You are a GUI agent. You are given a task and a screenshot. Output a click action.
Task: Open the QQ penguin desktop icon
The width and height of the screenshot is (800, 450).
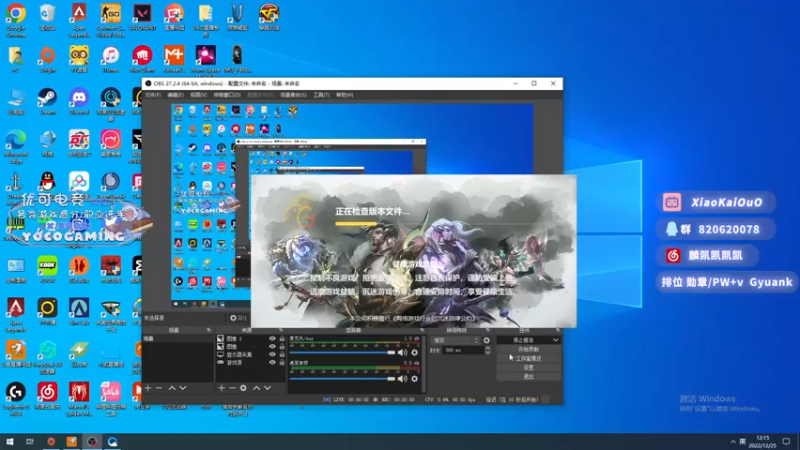(47, 182)
